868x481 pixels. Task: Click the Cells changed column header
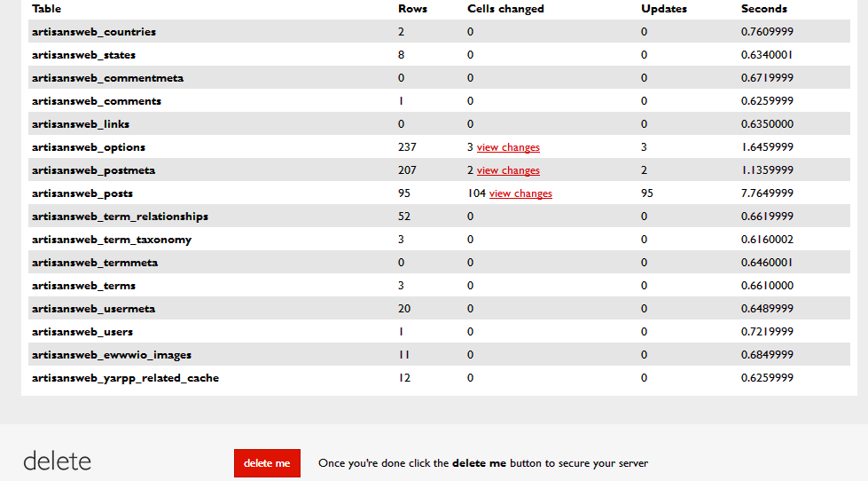point(505,9)
